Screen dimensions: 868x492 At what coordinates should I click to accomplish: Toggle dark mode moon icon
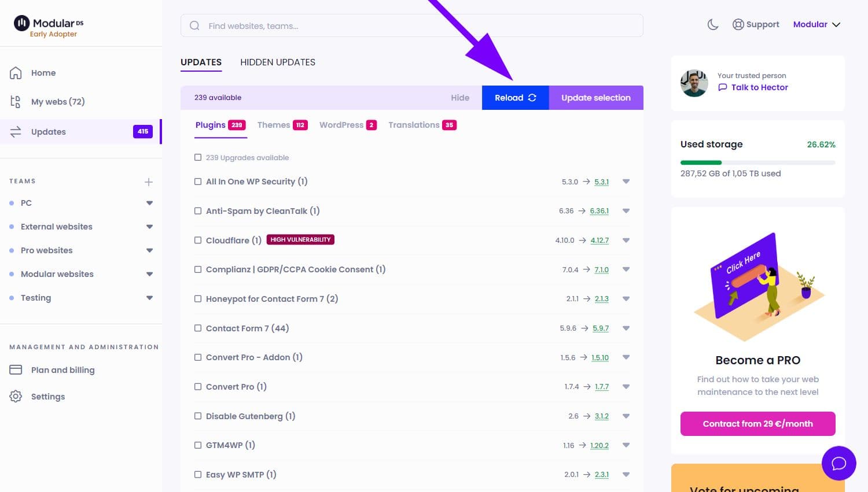point(713,24)
